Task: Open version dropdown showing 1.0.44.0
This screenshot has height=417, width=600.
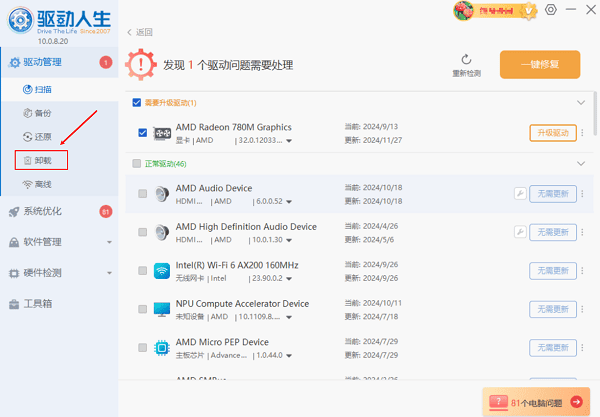Action: click(x=289, y=356)
